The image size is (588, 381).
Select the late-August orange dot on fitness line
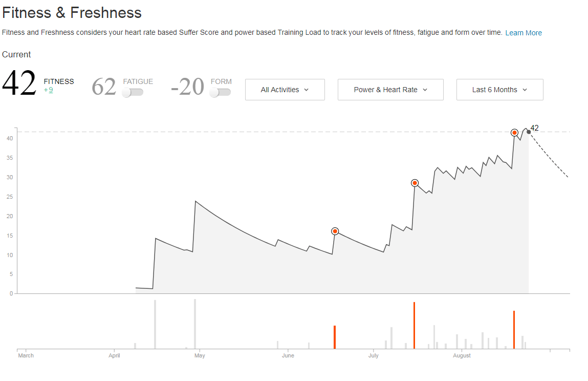[x=514, y=133]
